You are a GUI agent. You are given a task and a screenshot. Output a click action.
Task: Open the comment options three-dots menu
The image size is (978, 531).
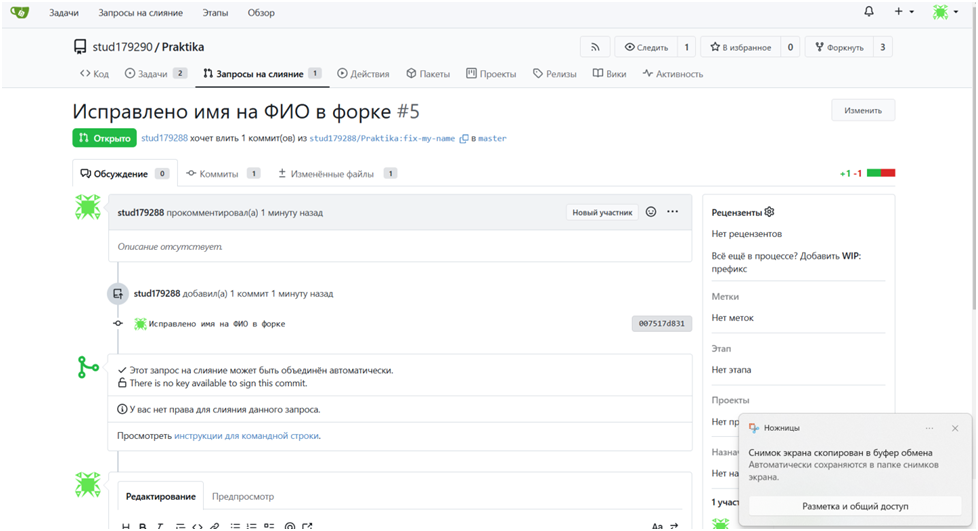tap(673, 212)
